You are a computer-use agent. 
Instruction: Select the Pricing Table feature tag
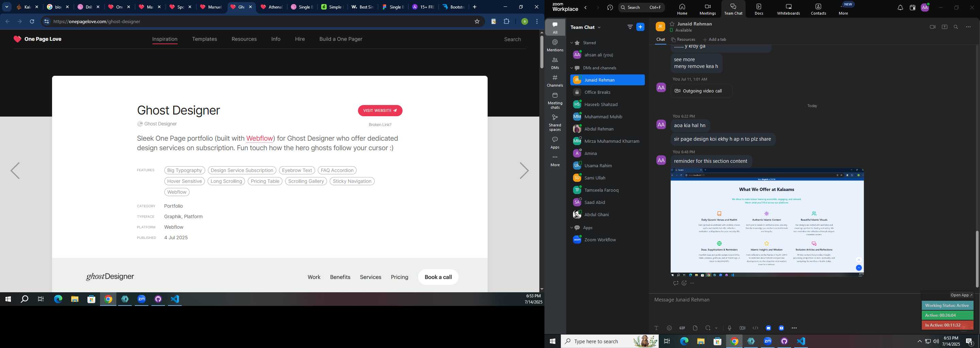(265, 181)
